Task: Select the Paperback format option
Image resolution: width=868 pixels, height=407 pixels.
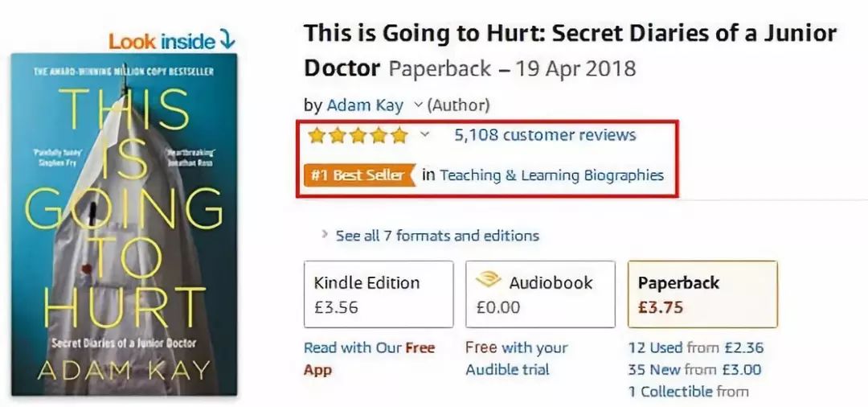Action: coord(702,294)
